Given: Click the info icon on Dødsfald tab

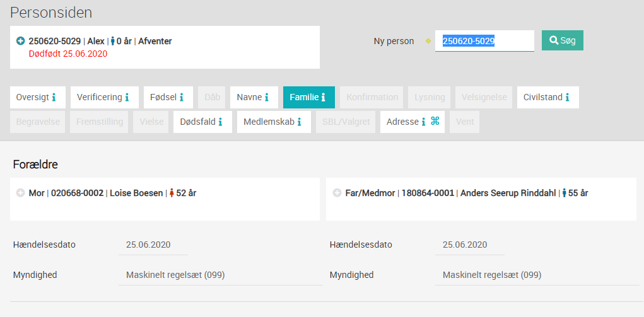Looking at the screenshot, I should pos(220,122).
